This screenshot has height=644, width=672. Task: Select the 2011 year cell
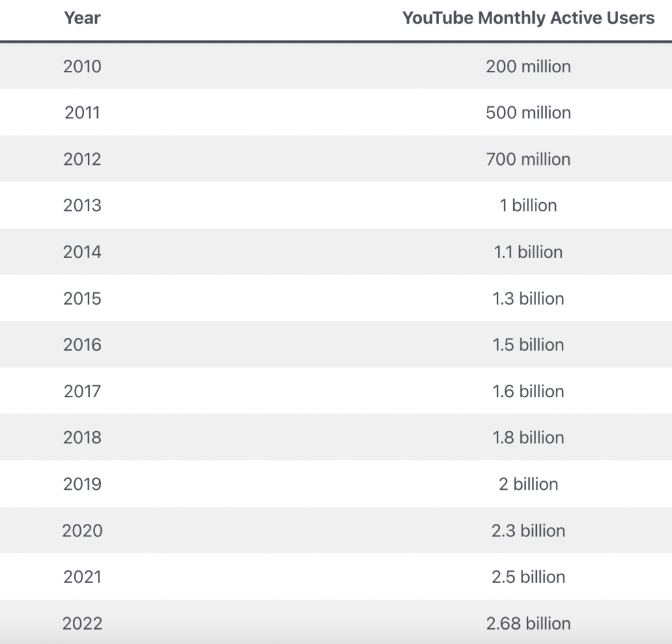click(x=82, y=113)
